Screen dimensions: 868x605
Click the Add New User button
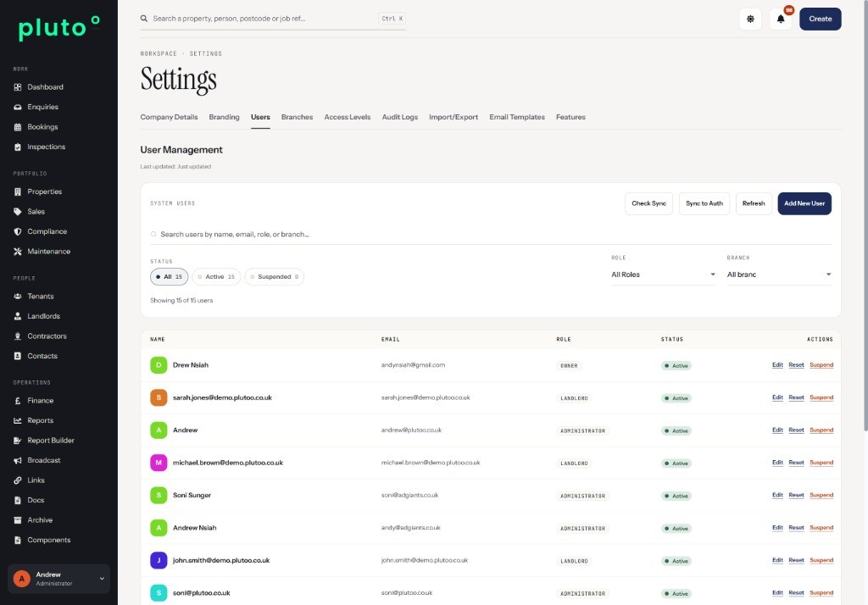[804, 203]
